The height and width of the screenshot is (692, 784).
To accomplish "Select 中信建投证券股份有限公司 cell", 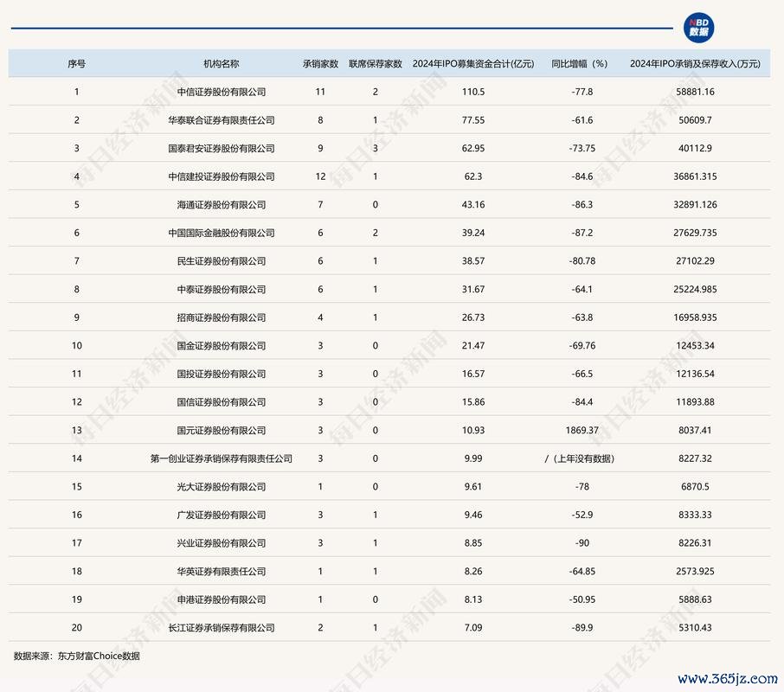I will tap(222, 176).
